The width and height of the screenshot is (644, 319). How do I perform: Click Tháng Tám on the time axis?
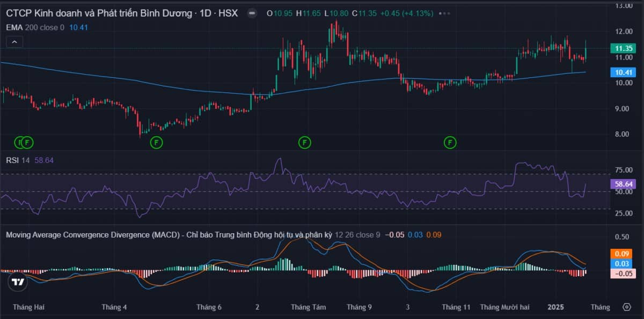pos(309,307)
